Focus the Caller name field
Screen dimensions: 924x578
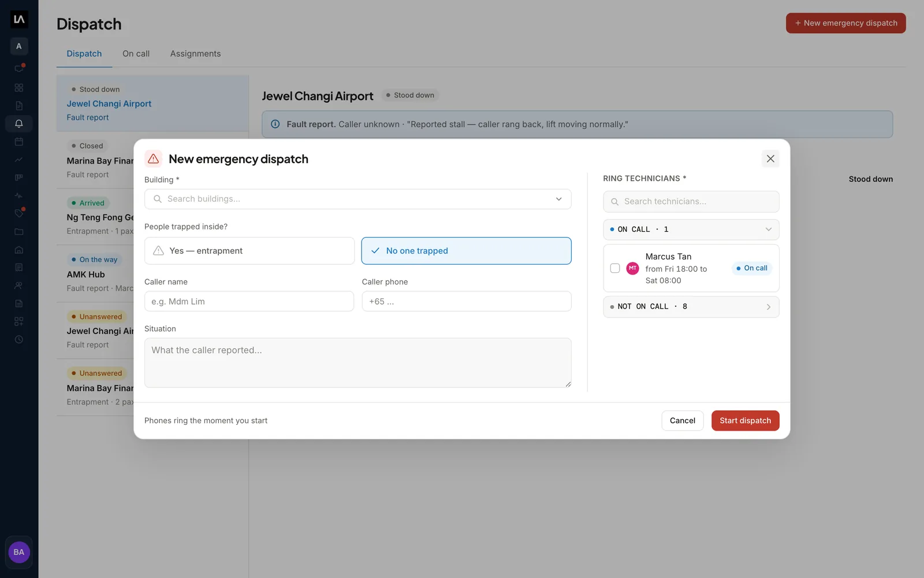coord(249,301)
